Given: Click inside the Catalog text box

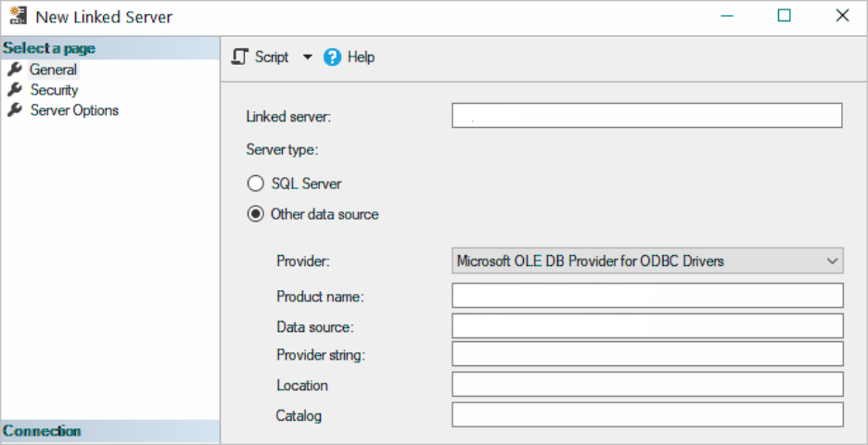Looking at the screenshot, I should coord(646,414).
